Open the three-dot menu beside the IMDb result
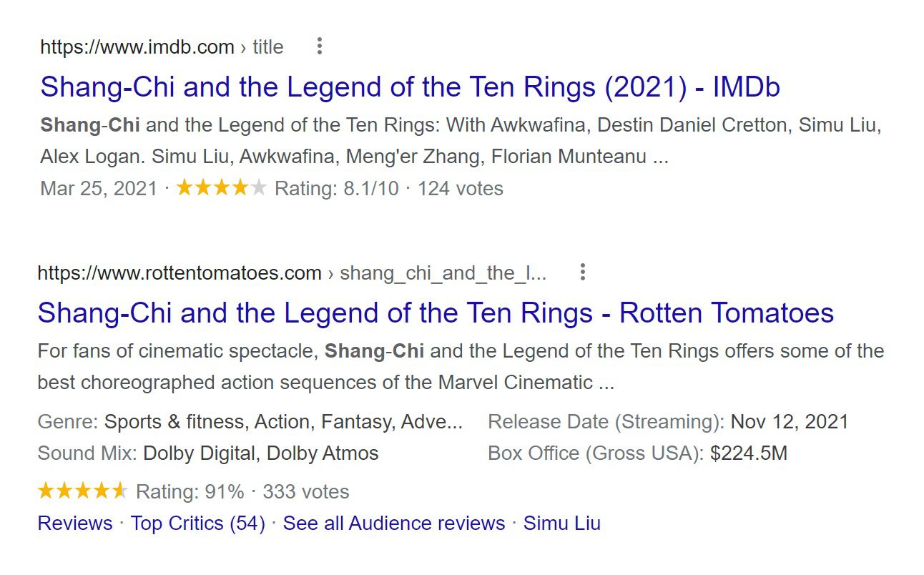Image resolution: width=924 pixels, height=575 pixels. coord(319,47)
